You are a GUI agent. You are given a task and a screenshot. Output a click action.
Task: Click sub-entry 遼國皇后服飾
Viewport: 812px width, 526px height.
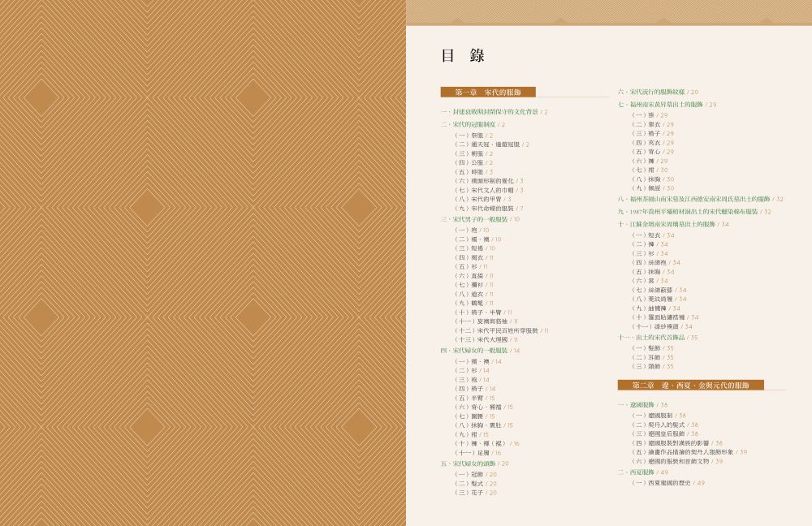coord(667,433)
